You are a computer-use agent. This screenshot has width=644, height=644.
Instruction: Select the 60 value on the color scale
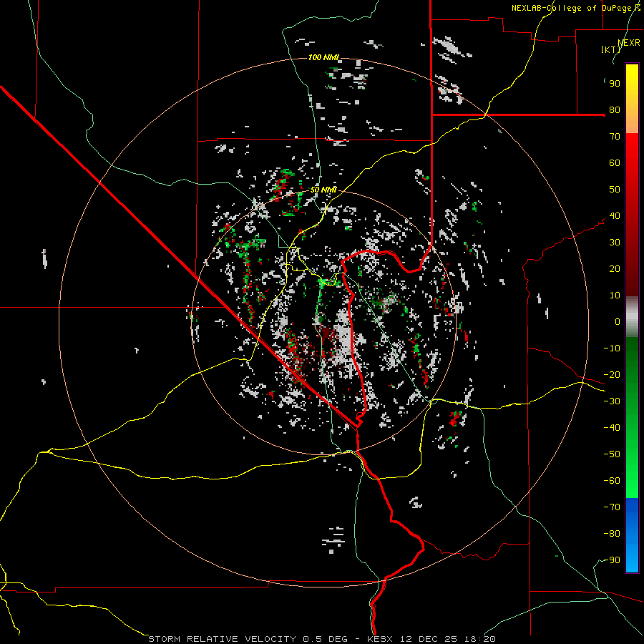(x=615, y=163)
